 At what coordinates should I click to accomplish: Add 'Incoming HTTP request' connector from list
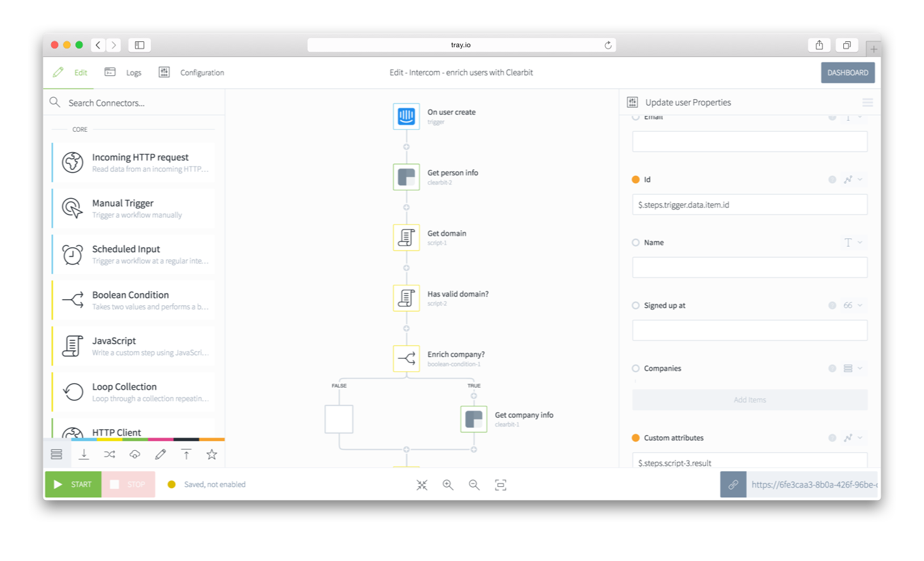coord(134,162)
